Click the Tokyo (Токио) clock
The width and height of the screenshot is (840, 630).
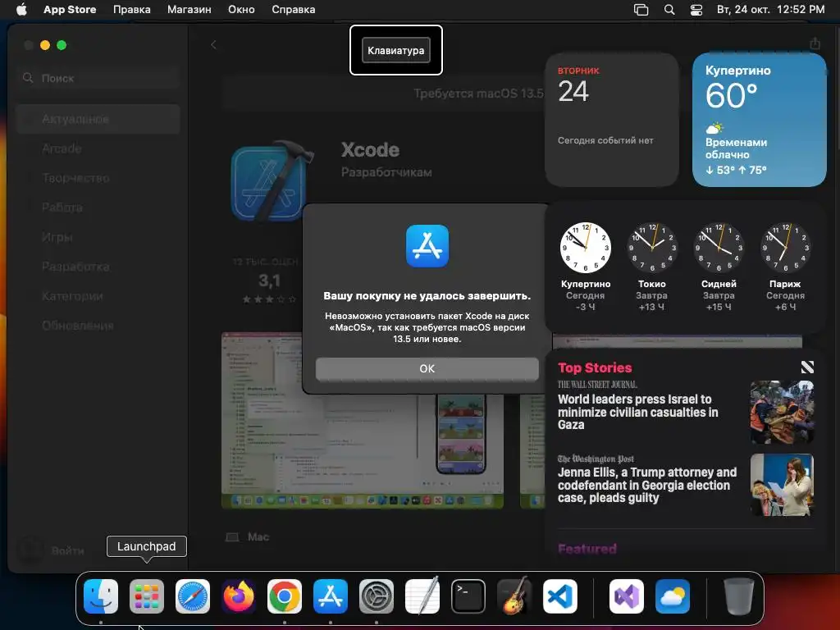tap(652, 248)
